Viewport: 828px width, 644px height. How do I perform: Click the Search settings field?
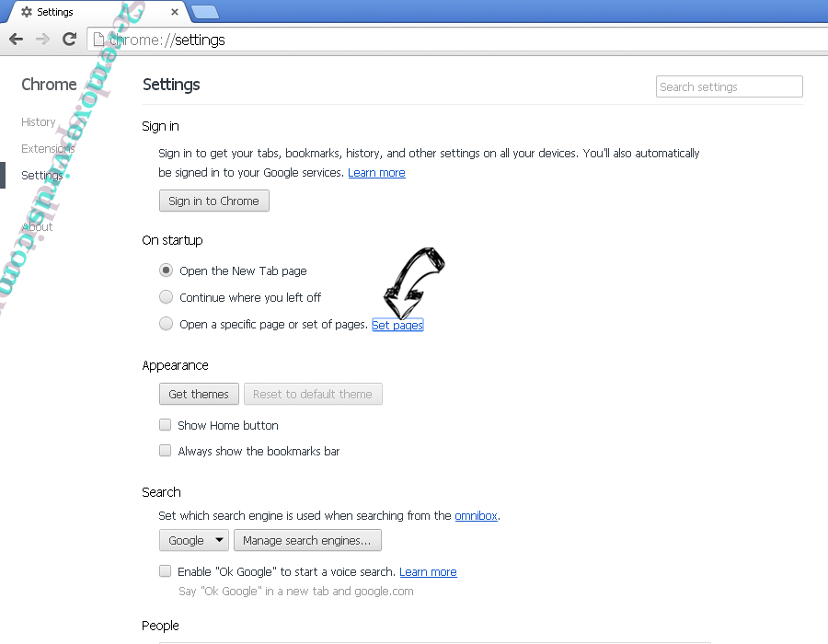[x=730, y=86]
